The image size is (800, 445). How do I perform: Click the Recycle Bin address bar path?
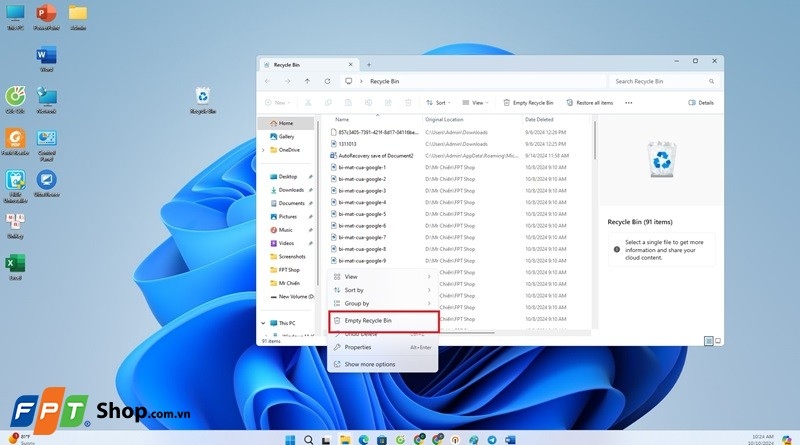point(385,81)
